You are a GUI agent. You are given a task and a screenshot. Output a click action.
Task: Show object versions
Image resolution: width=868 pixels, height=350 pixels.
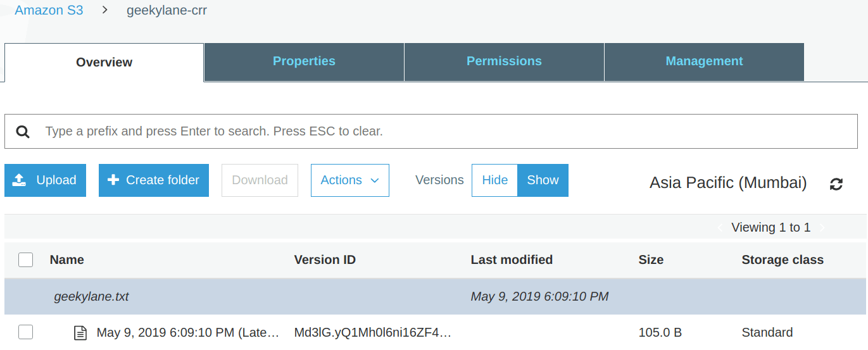(543, 180)
